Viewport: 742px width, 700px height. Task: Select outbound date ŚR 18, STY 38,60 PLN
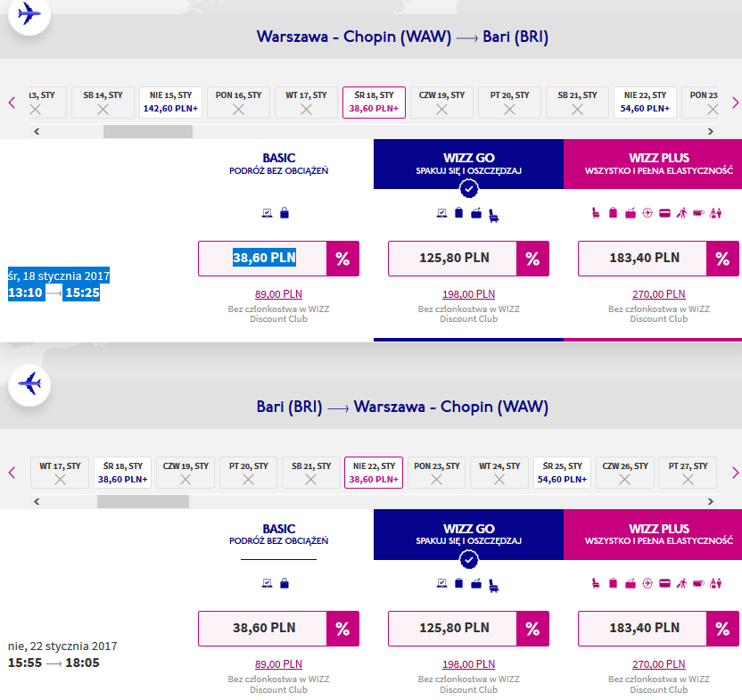(374, 103)
